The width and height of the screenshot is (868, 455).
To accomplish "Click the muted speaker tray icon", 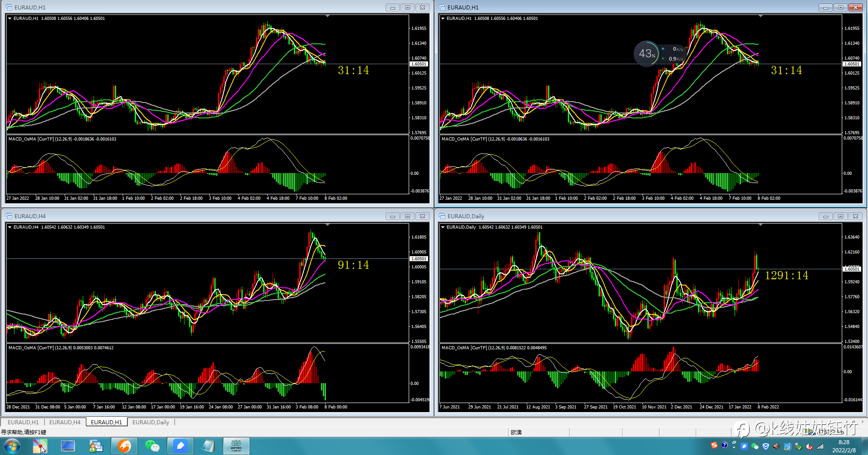I will coord(809,446).
